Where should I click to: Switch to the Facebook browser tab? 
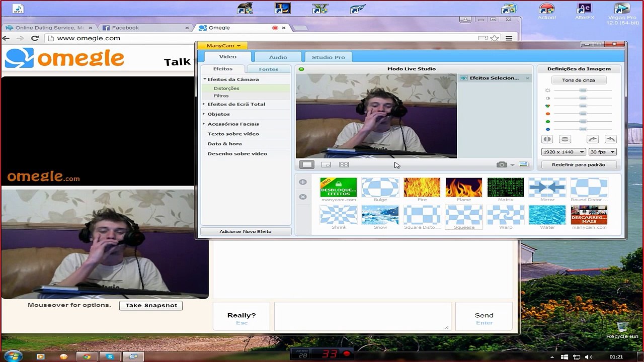click(145, 28)
